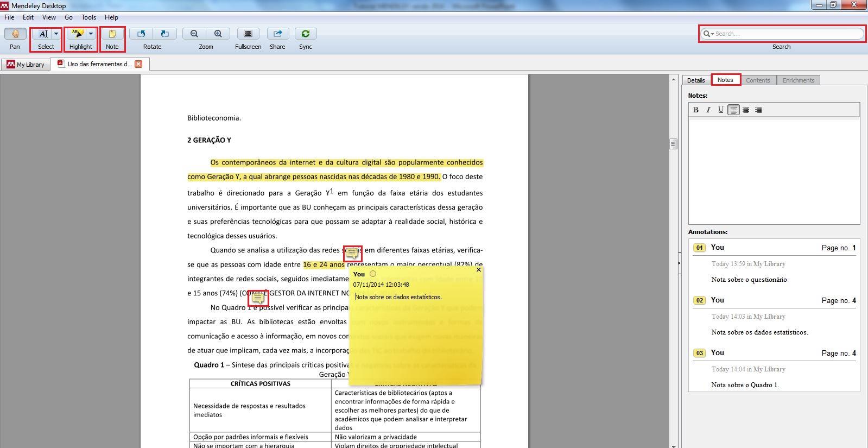Click the color circle on sticky note
Screen dimensions: 868x448
[373, 274]
